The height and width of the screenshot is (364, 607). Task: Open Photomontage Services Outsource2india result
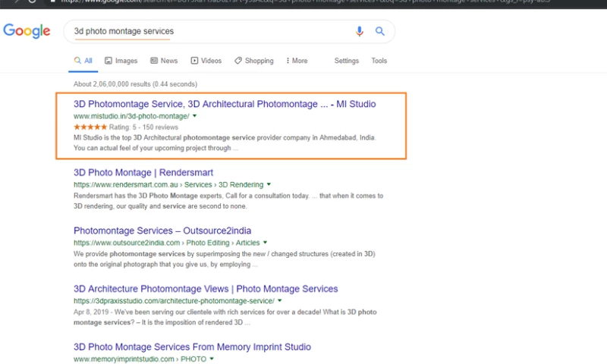(162, 231)
